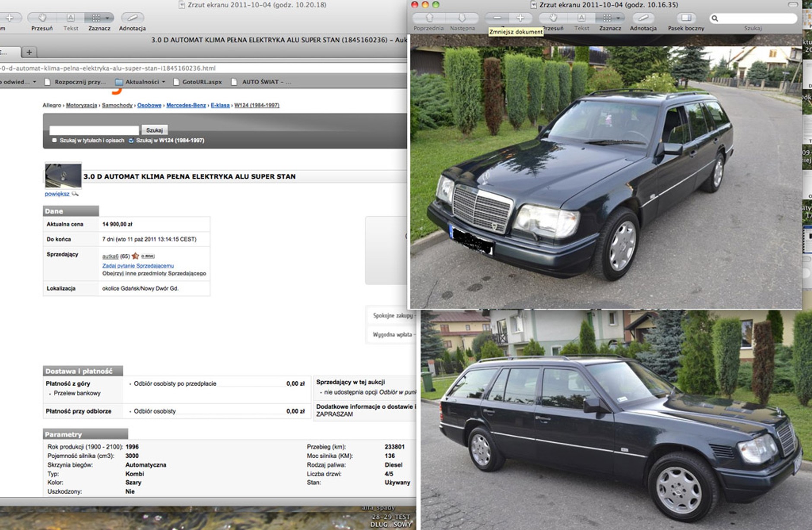Click the car listing thumbnail above powiększ

(63, 175)
